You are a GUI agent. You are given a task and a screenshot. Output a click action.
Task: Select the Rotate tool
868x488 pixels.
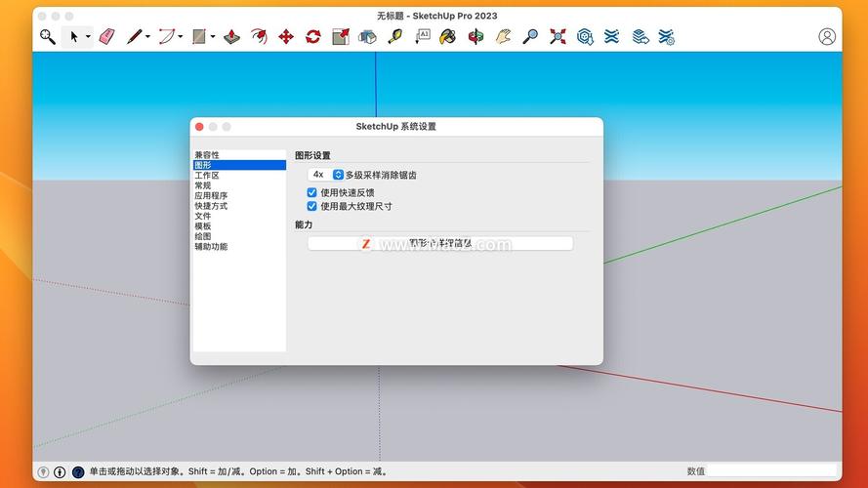click(x=313, y=37)
